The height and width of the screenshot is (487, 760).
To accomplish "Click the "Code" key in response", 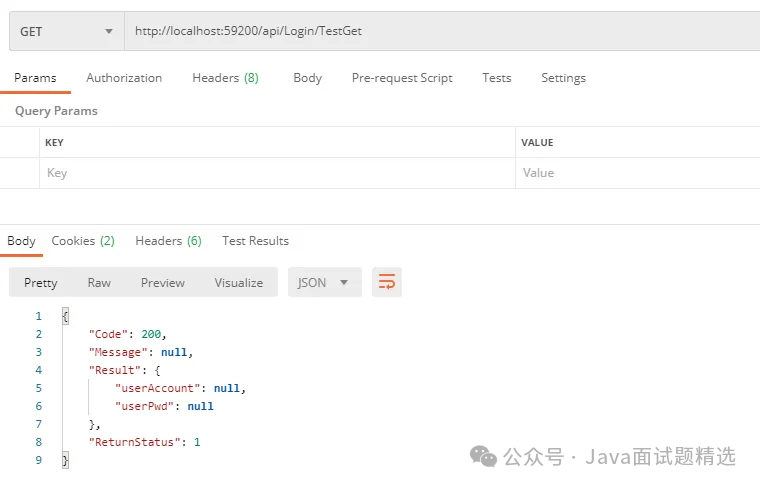I will coord(108,334).
